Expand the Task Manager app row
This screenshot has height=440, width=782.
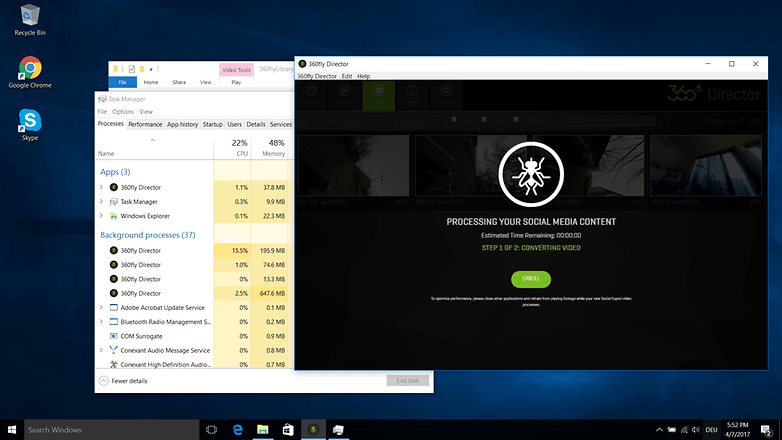(x=101, y=202)
